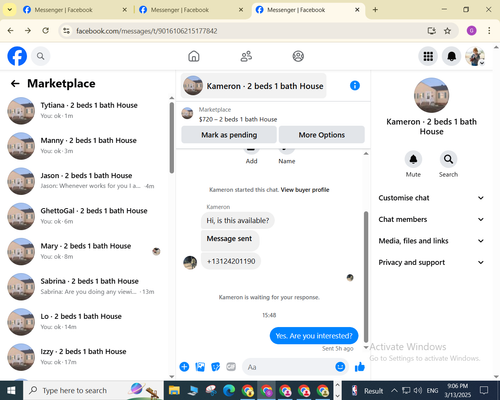The height and width of the screenshot is (400, 500).
Task: Go back from the Marketplace chat list
Action: (x=15, y=83)
